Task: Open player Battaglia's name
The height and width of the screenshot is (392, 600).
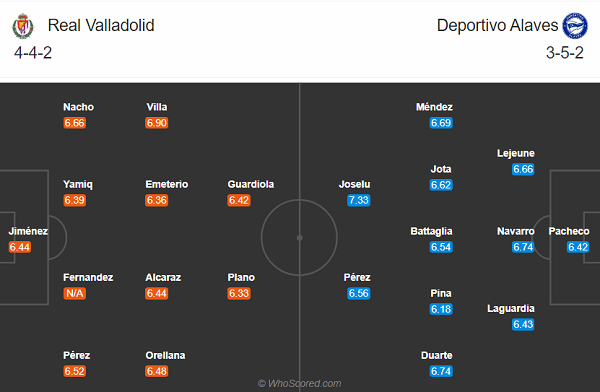Action: click(x=431, y=231)
